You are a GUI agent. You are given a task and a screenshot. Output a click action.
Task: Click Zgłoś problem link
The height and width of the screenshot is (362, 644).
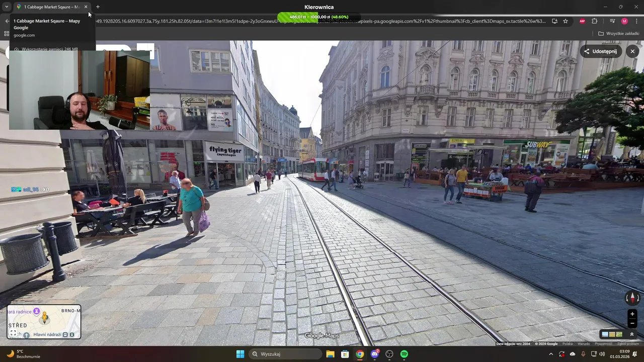point(627,344)
